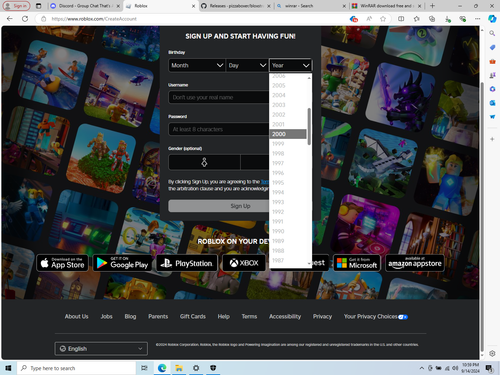
Task: Open the Downloads toolbar icon
Action: (447, 19)
